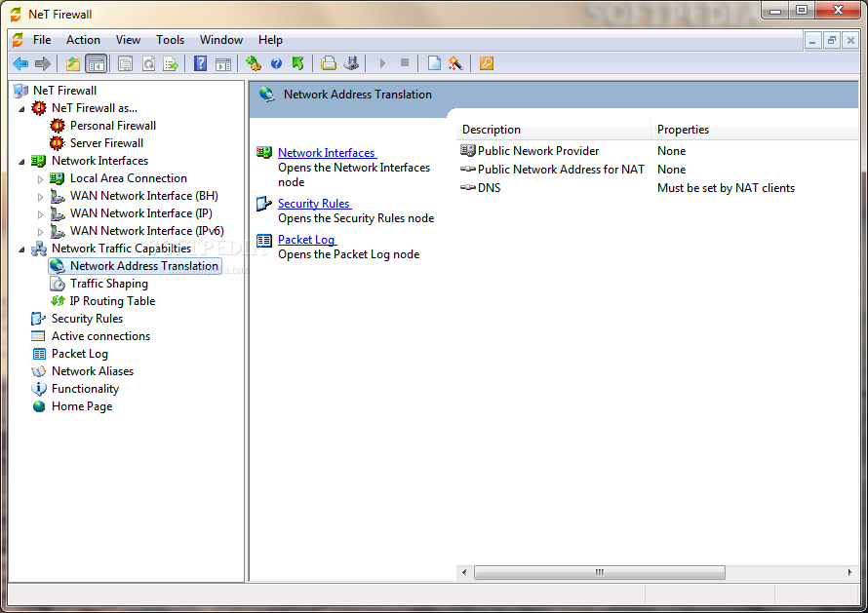The height and width of the screenshot is (613, 868).
Task: Click the NeT Firewall icon in menu bar
Action: [x=18, y=40]
